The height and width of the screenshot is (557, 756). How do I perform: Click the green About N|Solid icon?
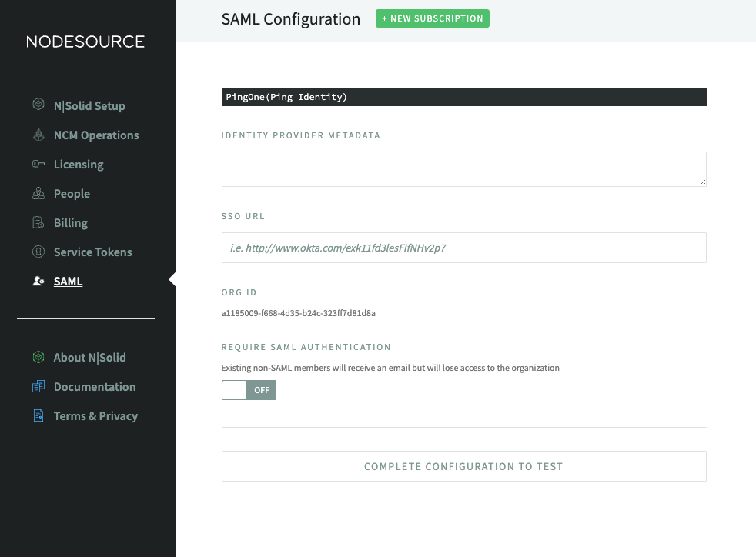[x=38, y=357]
